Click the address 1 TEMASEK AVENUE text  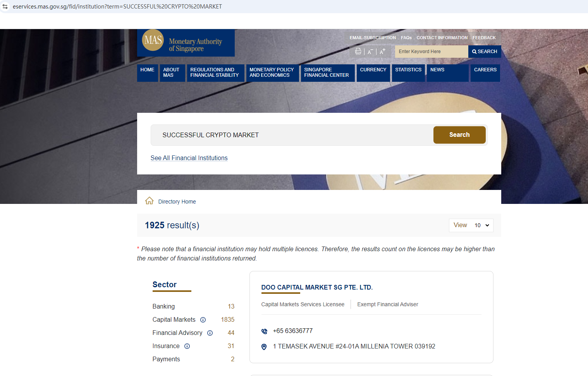tap(354, 347)
